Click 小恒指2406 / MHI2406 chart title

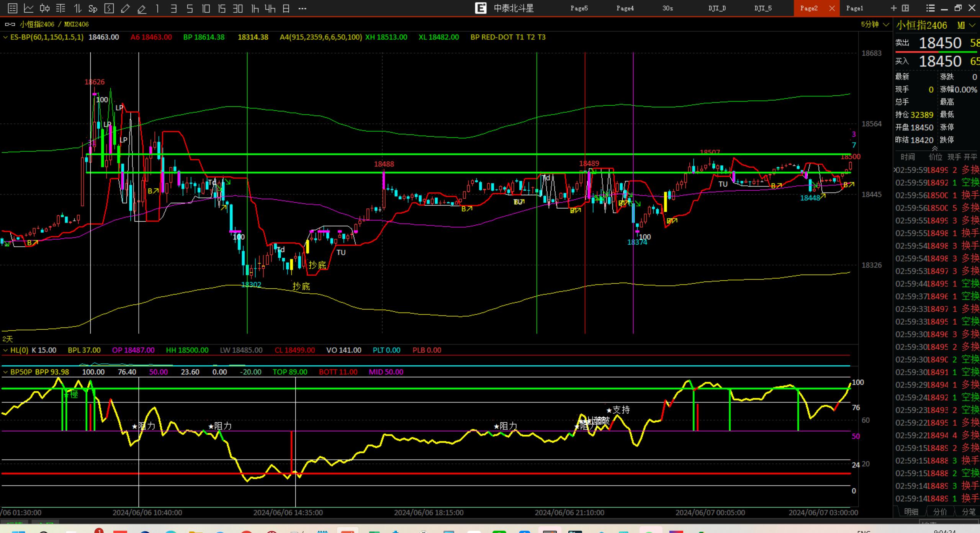(54, 24)
